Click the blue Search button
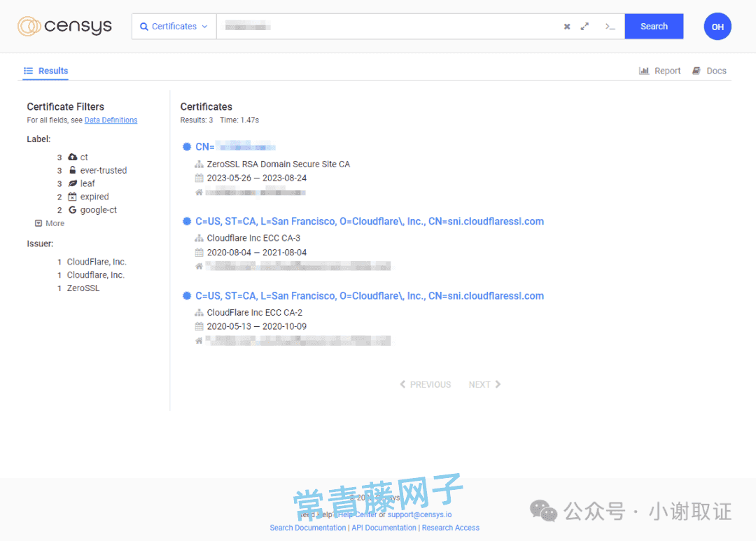The width and height of the screenshot is (756, 541). [654, 27]
